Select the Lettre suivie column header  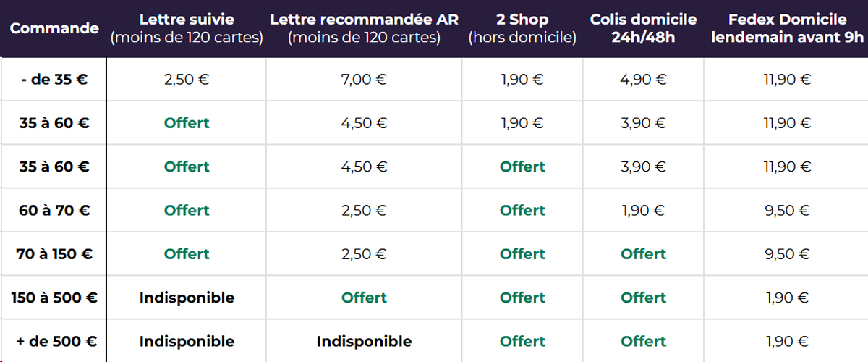tap(187, 29)
